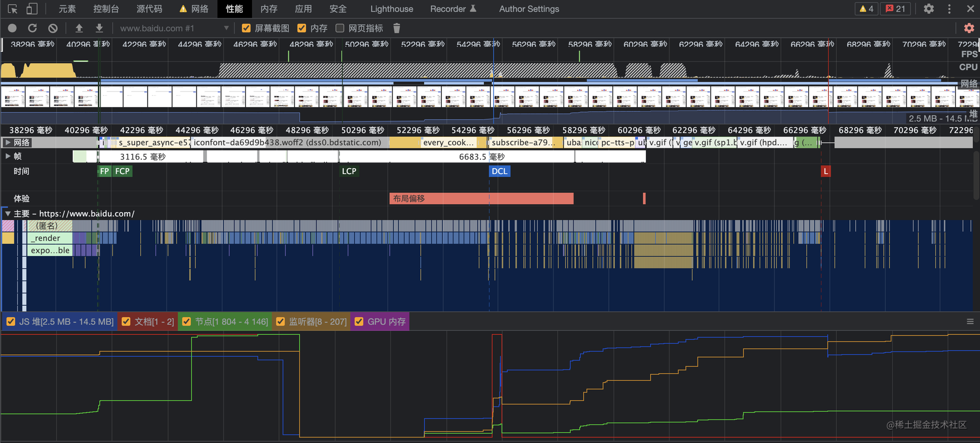Click the FCP timing marker
Viewport: 980px width, 443px height.
pyautogui.click(x=122, y=171)
